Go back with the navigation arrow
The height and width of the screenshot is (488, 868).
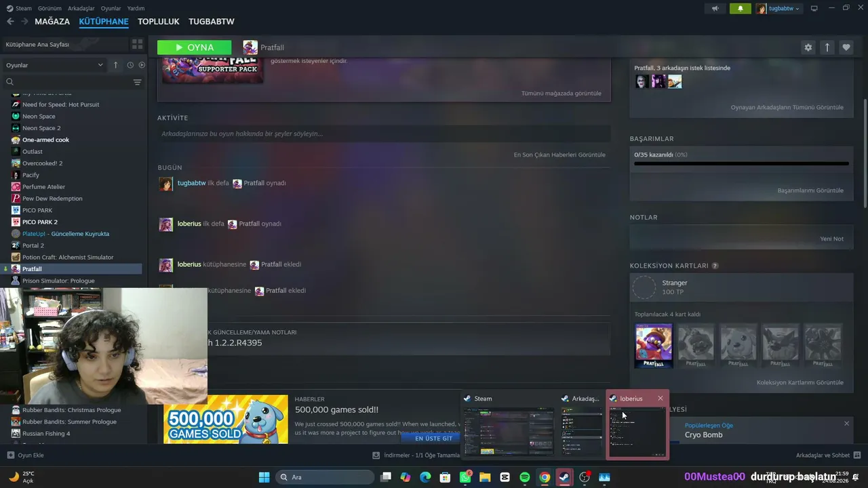[x=10, y=22]
